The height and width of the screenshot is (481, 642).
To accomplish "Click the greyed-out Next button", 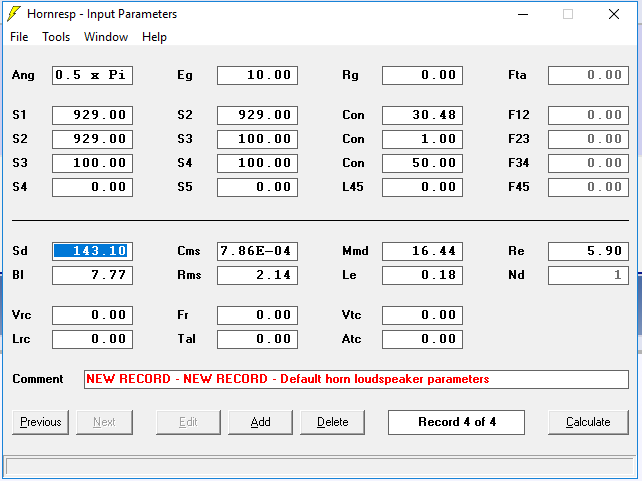I will click(104, 422).
